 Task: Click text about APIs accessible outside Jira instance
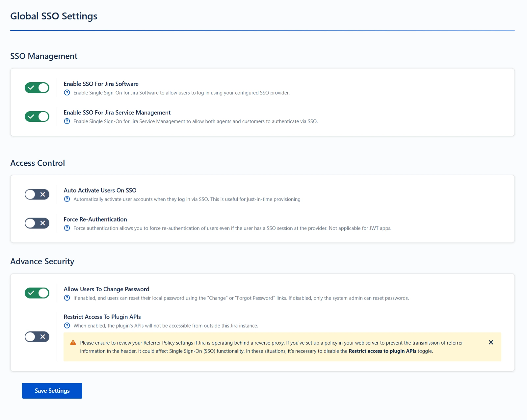166,326
